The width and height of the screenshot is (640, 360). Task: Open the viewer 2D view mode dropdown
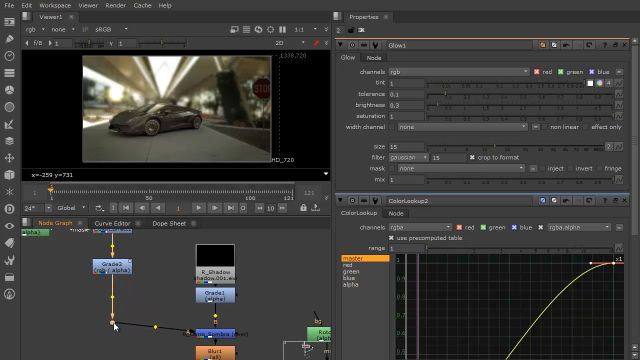pos(290,43)
